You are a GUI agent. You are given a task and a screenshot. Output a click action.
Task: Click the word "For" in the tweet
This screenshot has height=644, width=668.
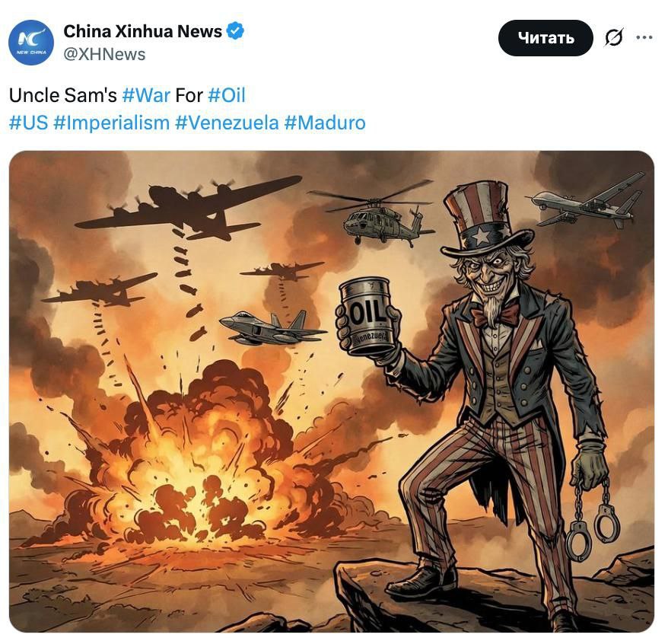189,96
